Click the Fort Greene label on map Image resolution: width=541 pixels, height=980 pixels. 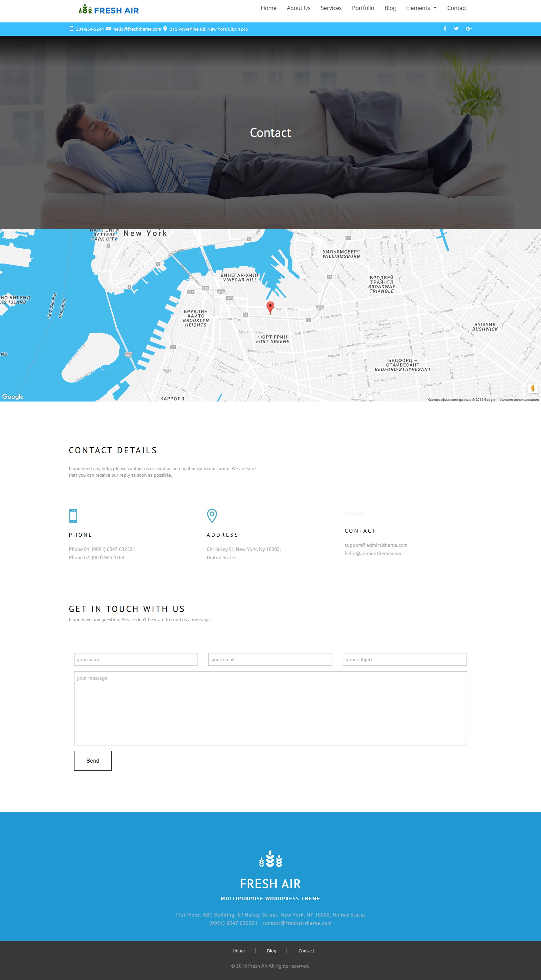pos(273,339)
